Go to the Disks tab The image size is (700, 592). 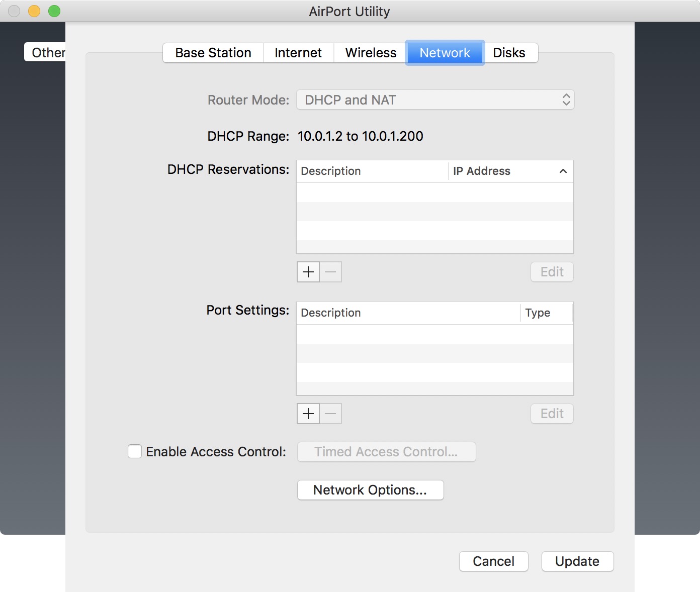coord(509,53)
